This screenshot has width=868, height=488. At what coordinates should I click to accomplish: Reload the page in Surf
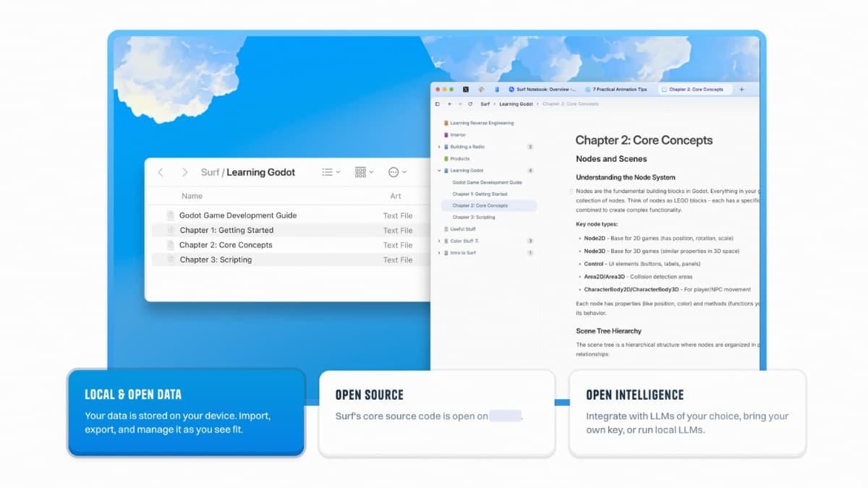[470, 104]
